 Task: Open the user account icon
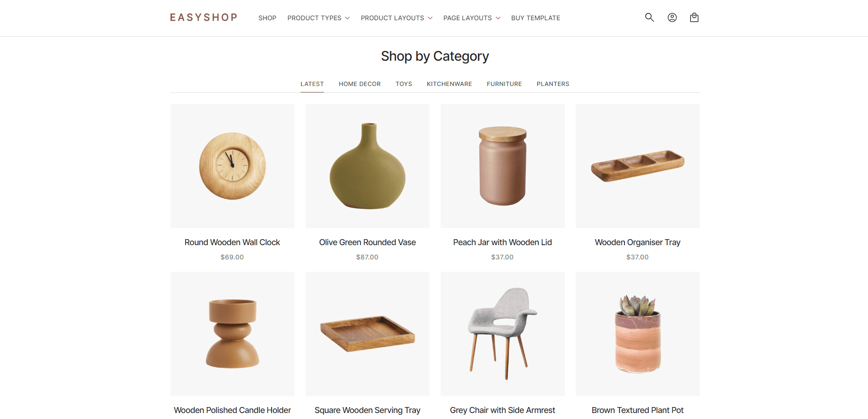click(672, 17)
